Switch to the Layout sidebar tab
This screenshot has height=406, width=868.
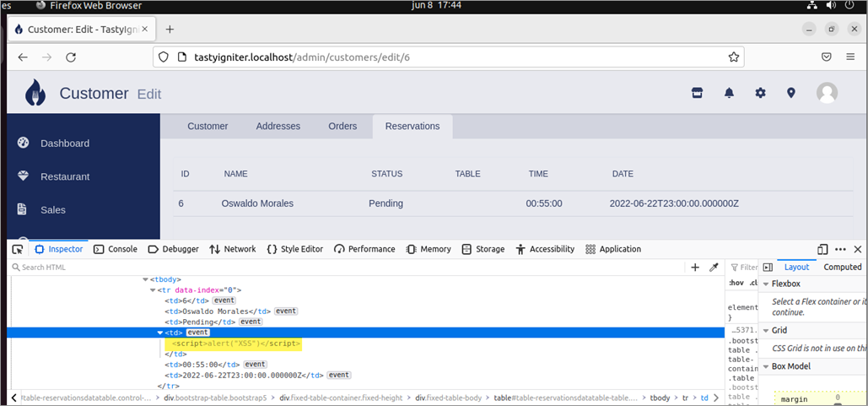coord(796,267)
